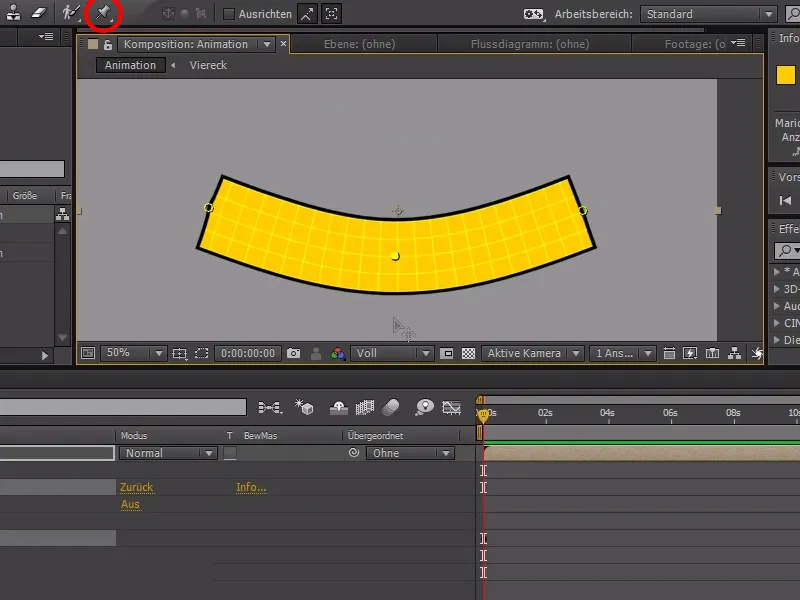Click the timeline search field
Screen dimensions: 800x600
[122, 407]
